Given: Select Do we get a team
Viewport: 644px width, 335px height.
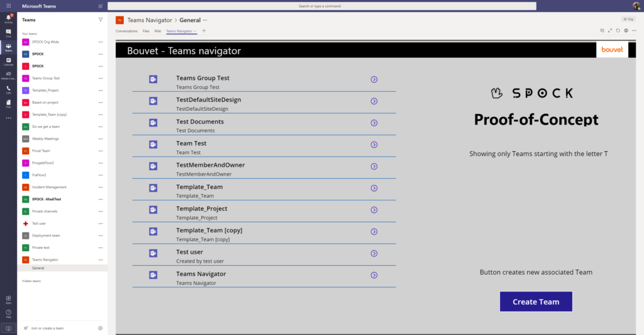Looking at the screenshot, I should (46, 127).
